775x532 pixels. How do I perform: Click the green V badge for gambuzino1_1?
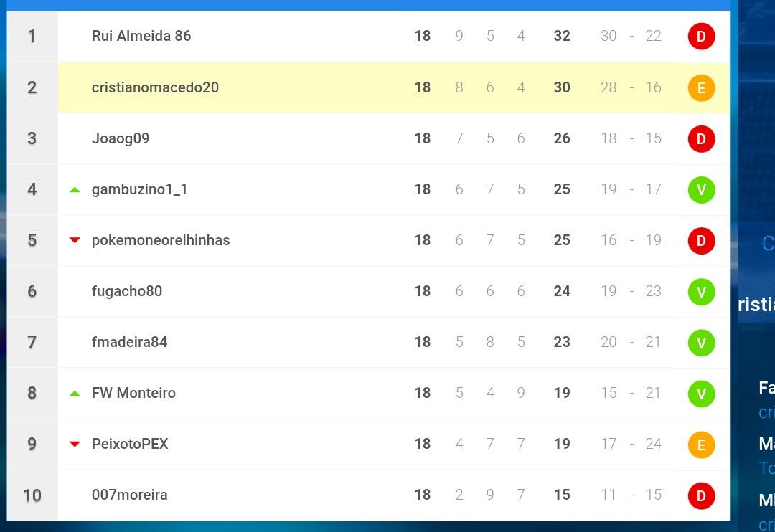701,190
